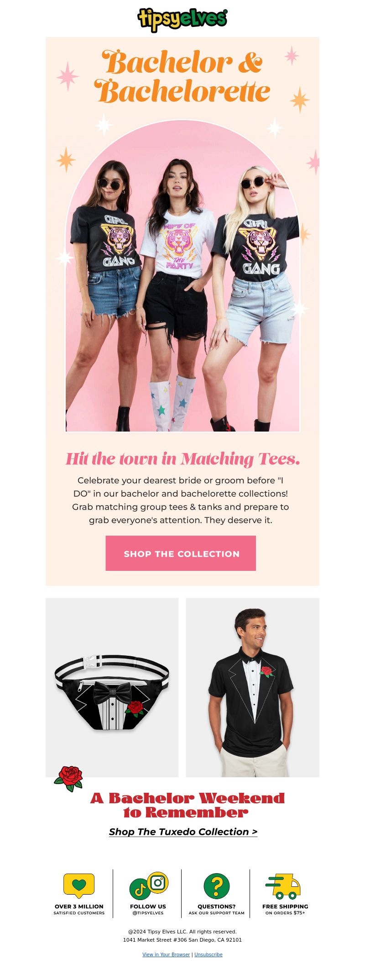The height and width of the screenshot is (980, 365).
Task: Open the TikTok icon under Follow Us
Action: [140, 889]
